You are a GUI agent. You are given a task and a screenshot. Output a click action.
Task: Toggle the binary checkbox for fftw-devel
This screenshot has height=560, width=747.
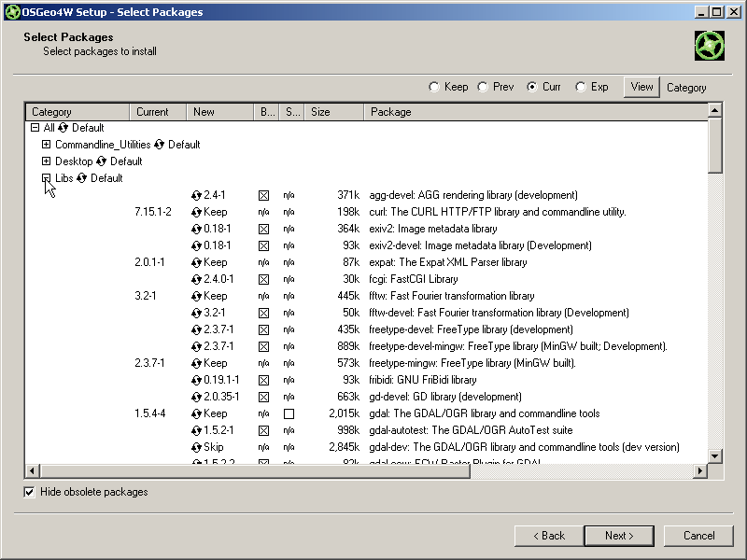[x=263, y=314]
